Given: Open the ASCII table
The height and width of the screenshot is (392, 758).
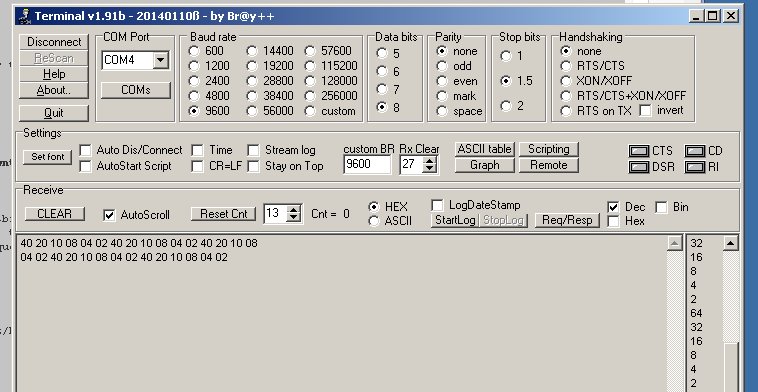Looking at the screenshot, I should (484, 149).
